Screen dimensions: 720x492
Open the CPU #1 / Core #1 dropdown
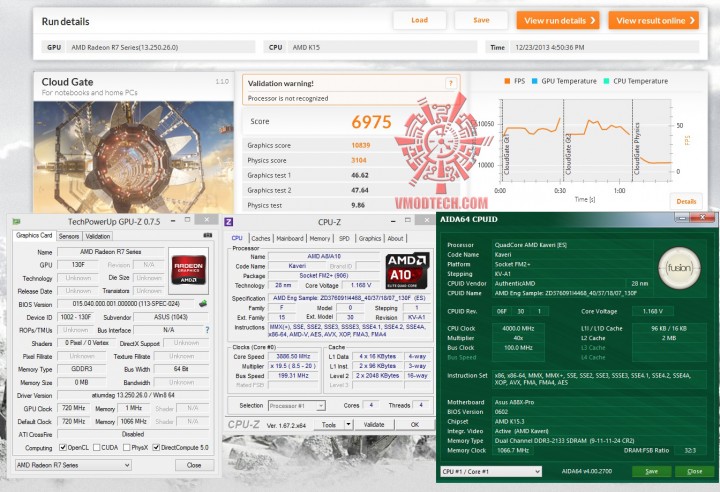(491, 471)
